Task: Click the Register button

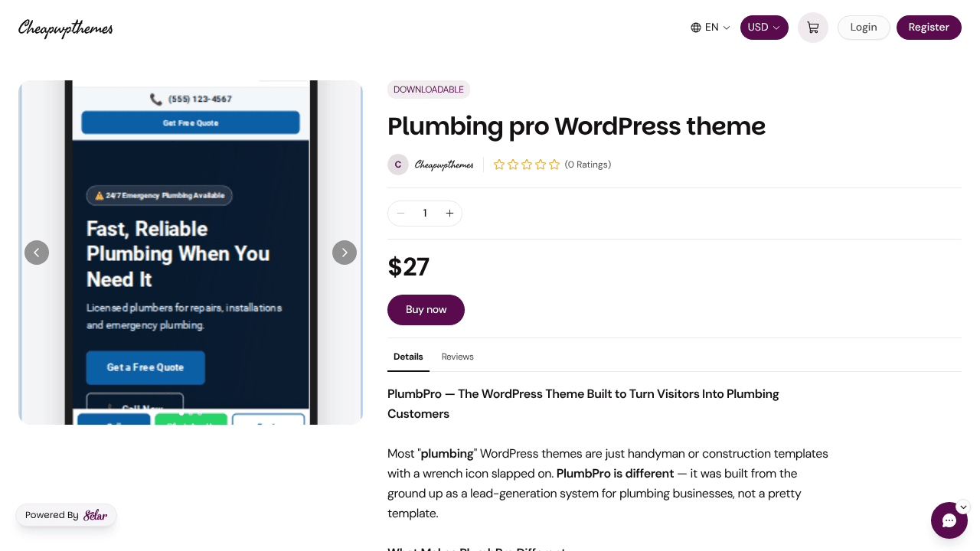Action: pos(929,28)
